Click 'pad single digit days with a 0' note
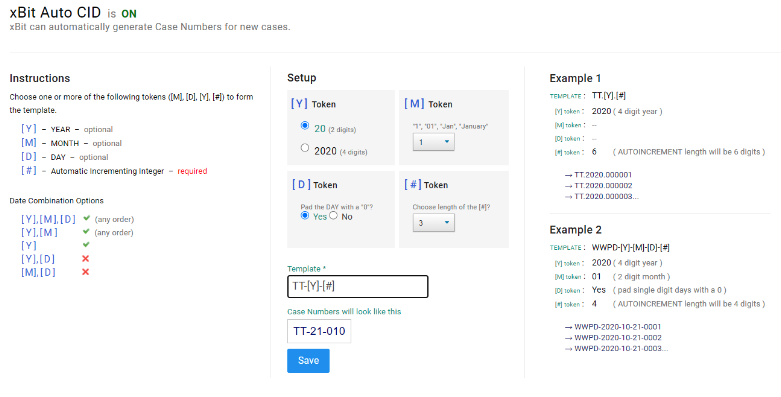This screenshot has height=397, width=781. pyautogui.click(x=669, y=290)
